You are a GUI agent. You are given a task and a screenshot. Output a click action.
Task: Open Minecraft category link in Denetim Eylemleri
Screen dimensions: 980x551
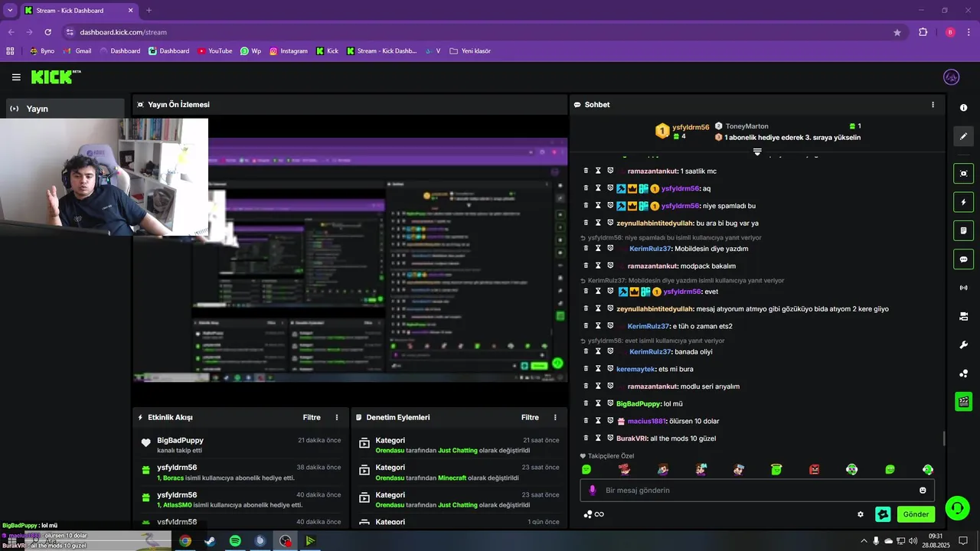452,478
